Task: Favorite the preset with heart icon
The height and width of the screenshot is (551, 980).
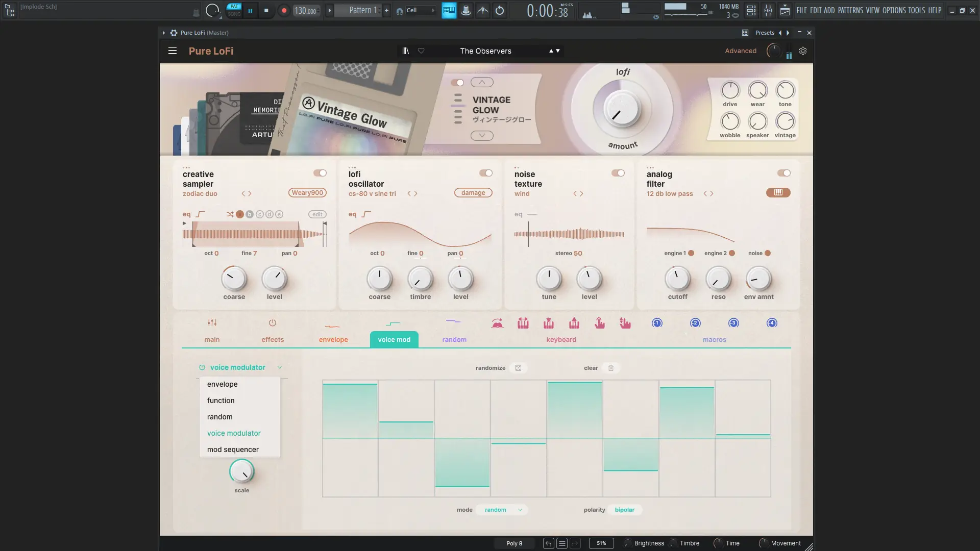Action: point(421,51)
